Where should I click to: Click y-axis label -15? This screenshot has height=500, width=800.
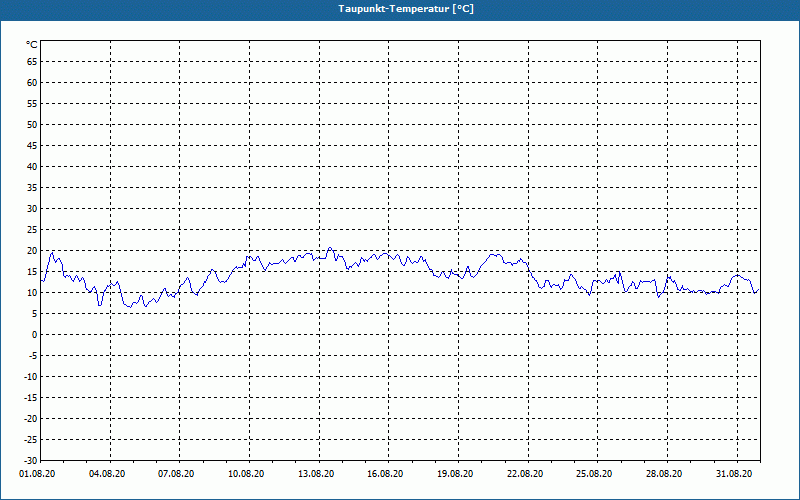point(31,397)
